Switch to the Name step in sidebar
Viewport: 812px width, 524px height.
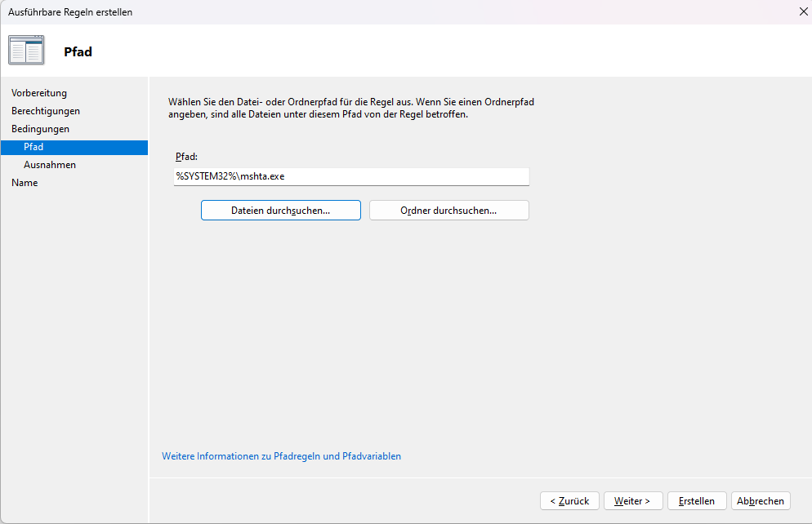[x=25, y=183]
